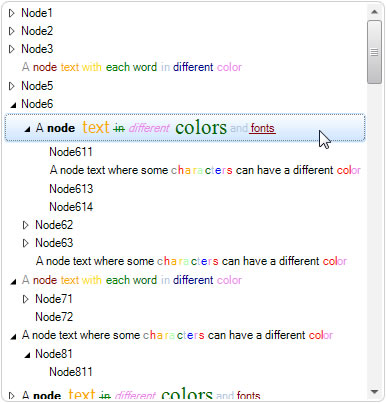386x403 pixels.
Task: Click the vertical scrollbar thumb
Action: [374, 52]
